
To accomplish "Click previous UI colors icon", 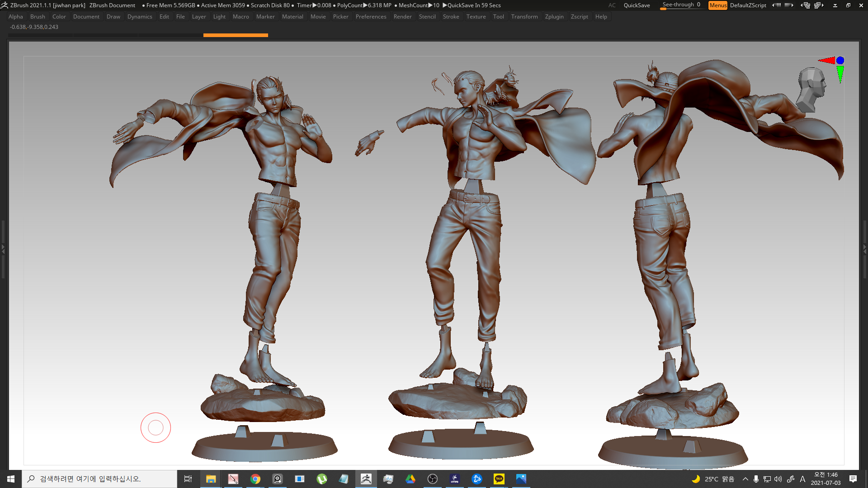I will point(776,5).
